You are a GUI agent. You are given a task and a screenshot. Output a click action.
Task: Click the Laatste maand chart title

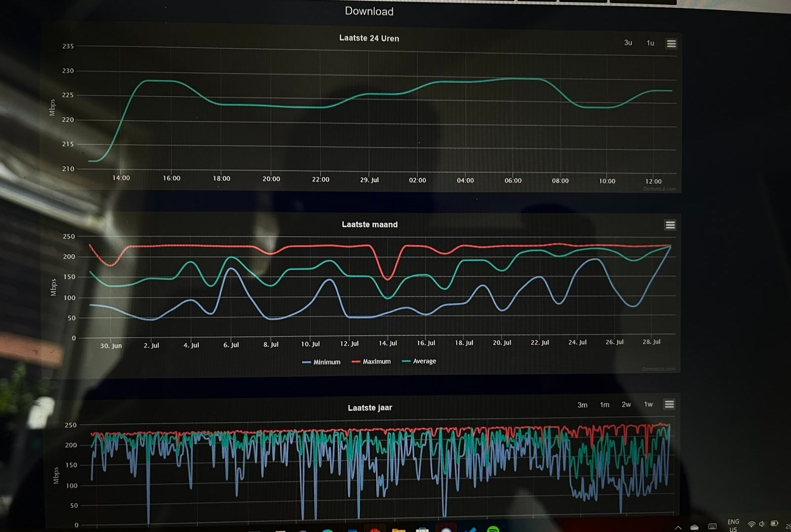click(x=370, y=224)
